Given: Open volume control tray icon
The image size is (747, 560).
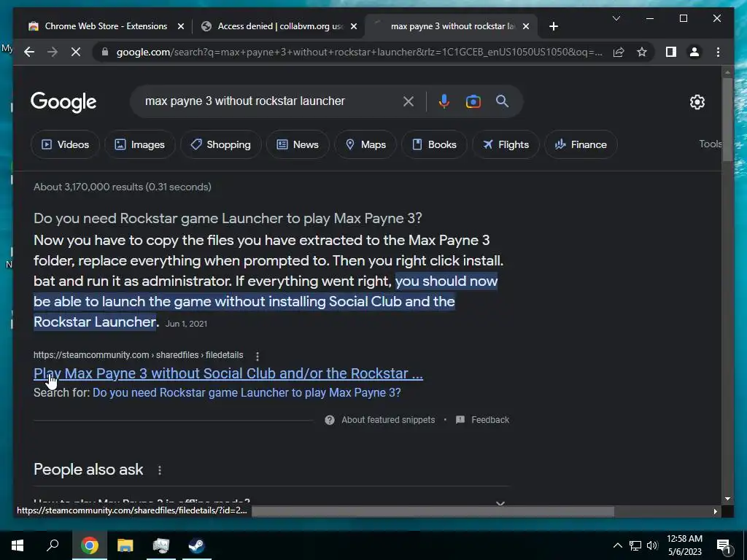Looking at the screenshot, I should point(652,545).
